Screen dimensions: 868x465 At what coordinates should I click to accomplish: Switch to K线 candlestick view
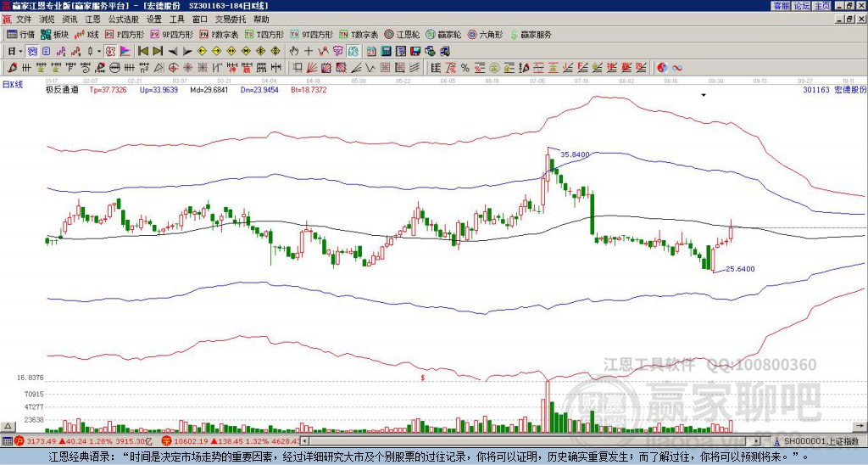click(86, 34)
